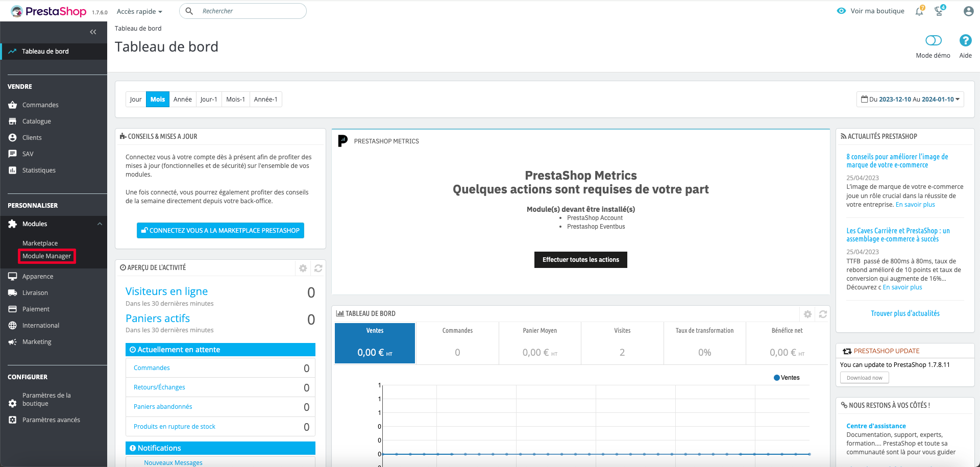Image resolution: width=980 pixels, height=467 pixels.
Task: Toggle the Ventes legend series in chart
Action: [787, 378]
